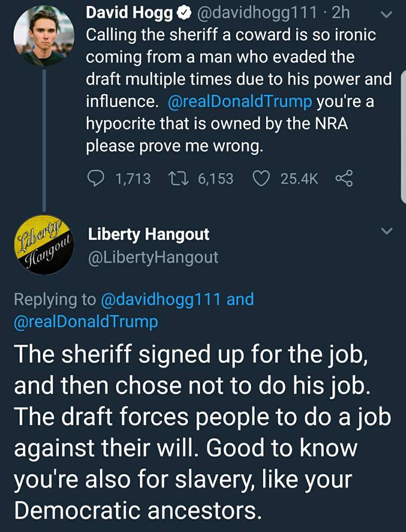
Task: Follow the @davidhogg111 link in Replying to
Action: click(161, 300)
